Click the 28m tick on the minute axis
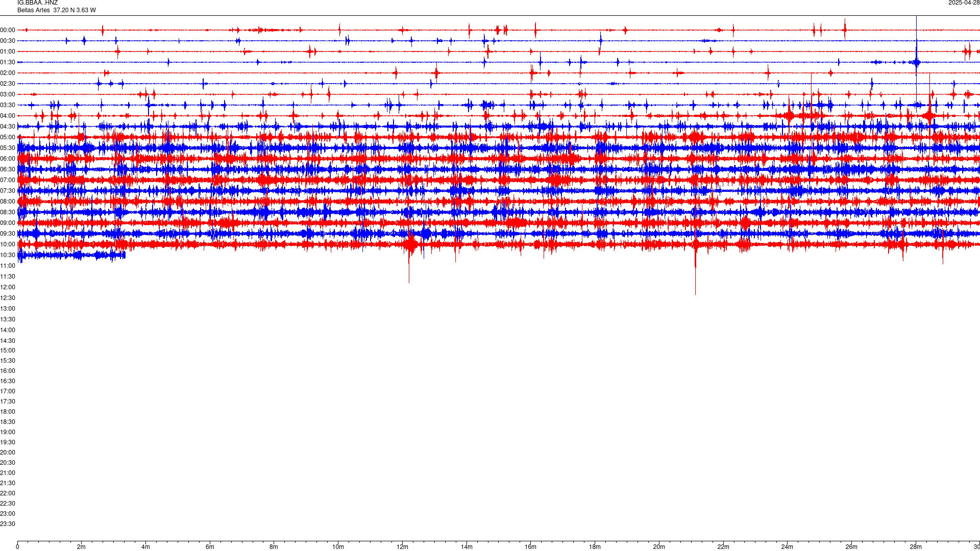The width and height of the screenshot is (980, 551). tap(916, 547)
